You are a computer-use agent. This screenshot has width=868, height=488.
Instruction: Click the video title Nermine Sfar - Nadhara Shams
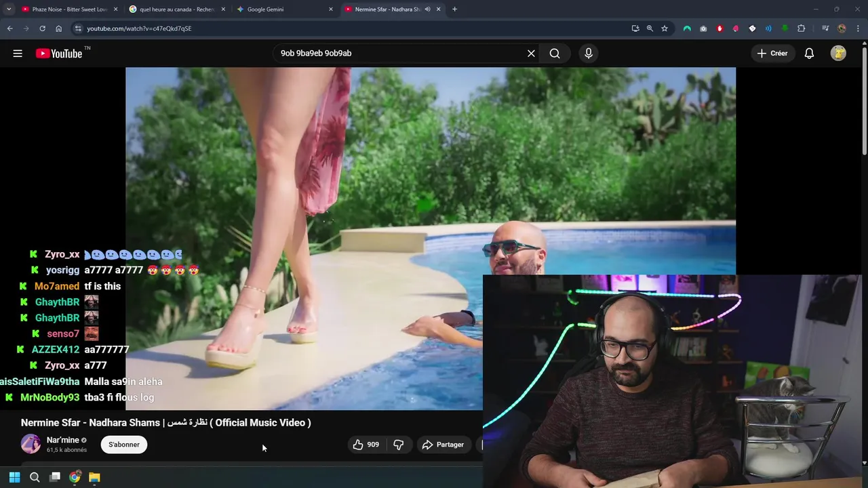tap(165, 422)
